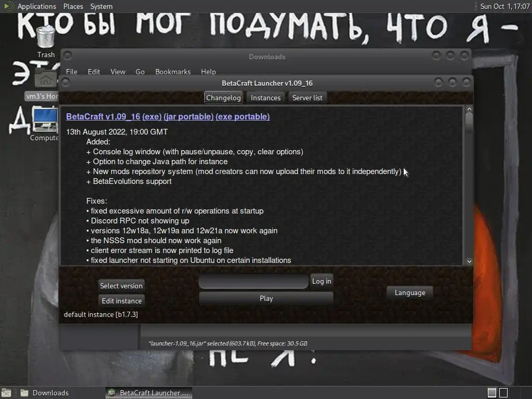Open the BetaCraft v1.09_16 link

tap(103, 116)
